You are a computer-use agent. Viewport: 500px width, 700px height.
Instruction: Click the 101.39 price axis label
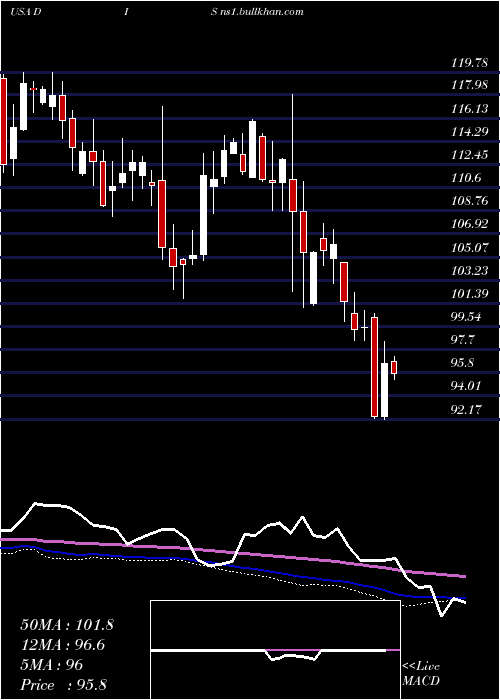coord(469,294)
